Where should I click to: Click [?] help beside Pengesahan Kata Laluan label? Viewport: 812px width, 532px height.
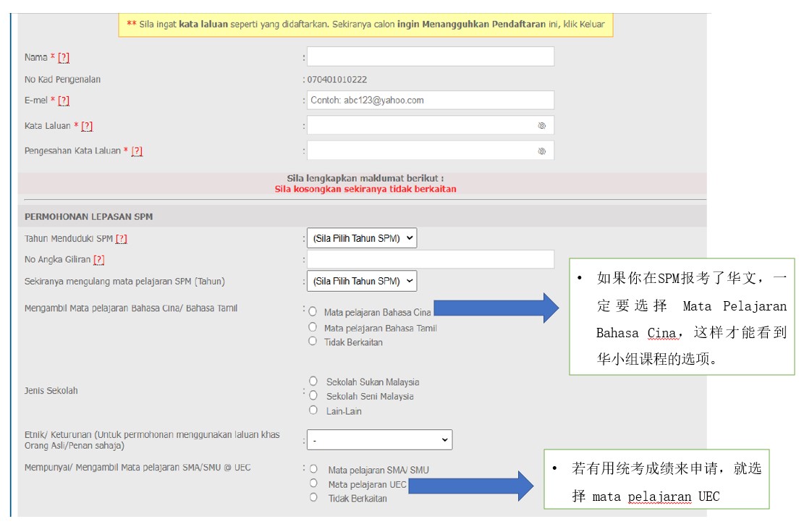click(x=137, y=151)
